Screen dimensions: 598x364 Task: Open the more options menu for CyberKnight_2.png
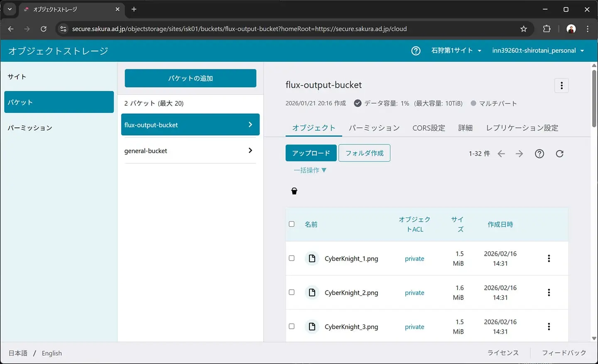tap(549, 293)
